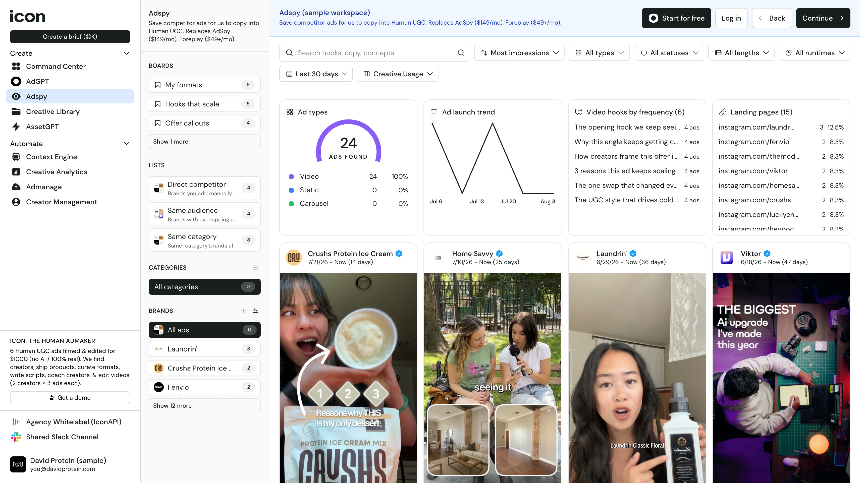Image resolution: width=868 pixels, height=483 pixels.
Task: Open Creative Analytics chart icon
Action: click(x=16, y=172)
